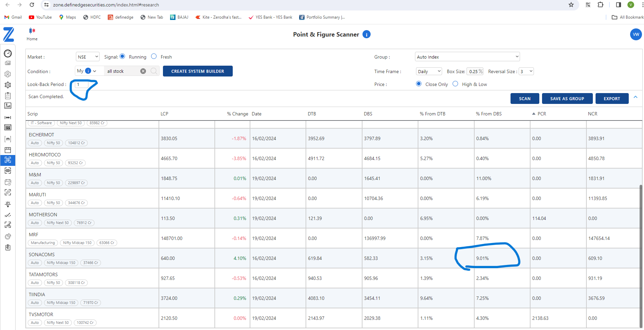Click the sort arrow next to PCR
This screenshot has width=644, height=330.
pos(534,114)
